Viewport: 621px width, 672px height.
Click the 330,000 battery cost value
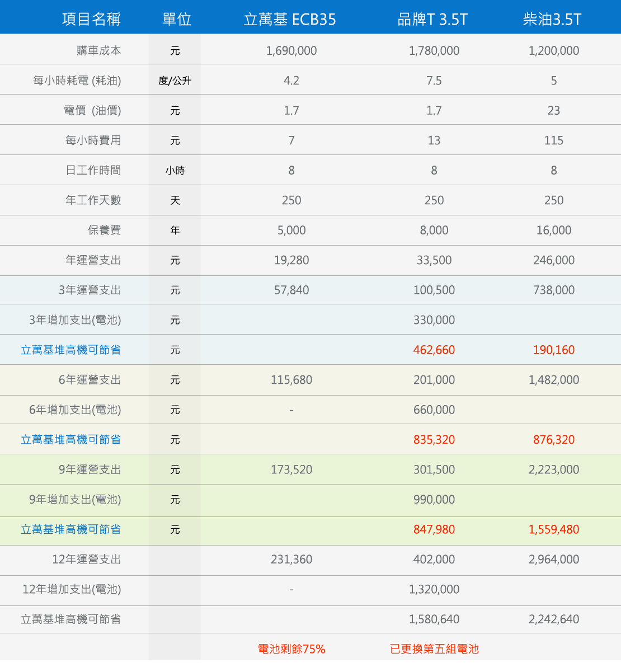pos(434,320)
